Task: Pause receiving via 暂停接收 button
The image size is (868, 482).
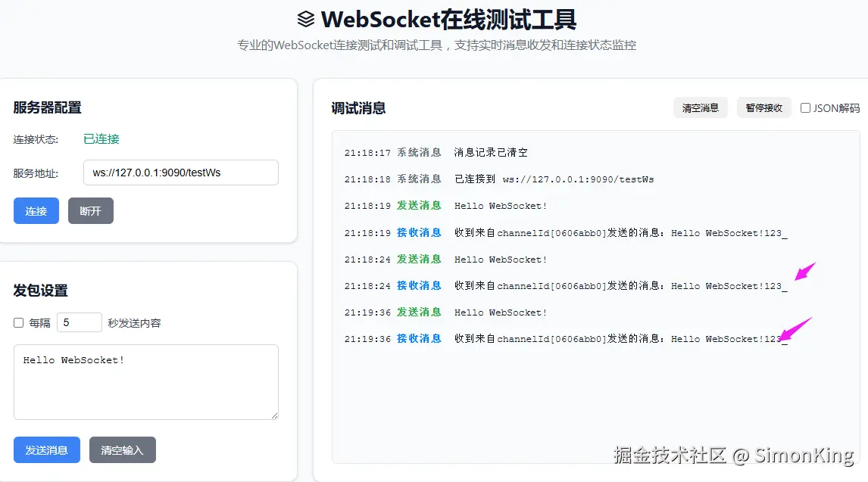Action: [x=763, y=107]
